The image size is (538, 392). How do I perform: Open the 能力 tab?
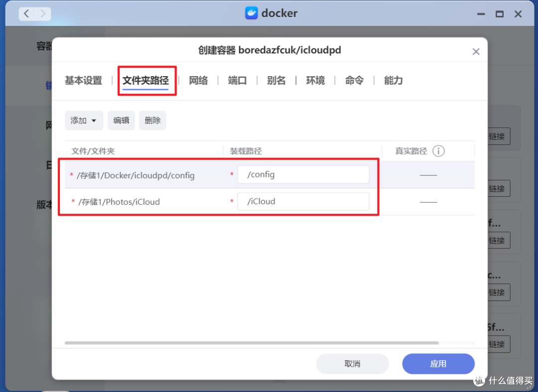(393, 80)
